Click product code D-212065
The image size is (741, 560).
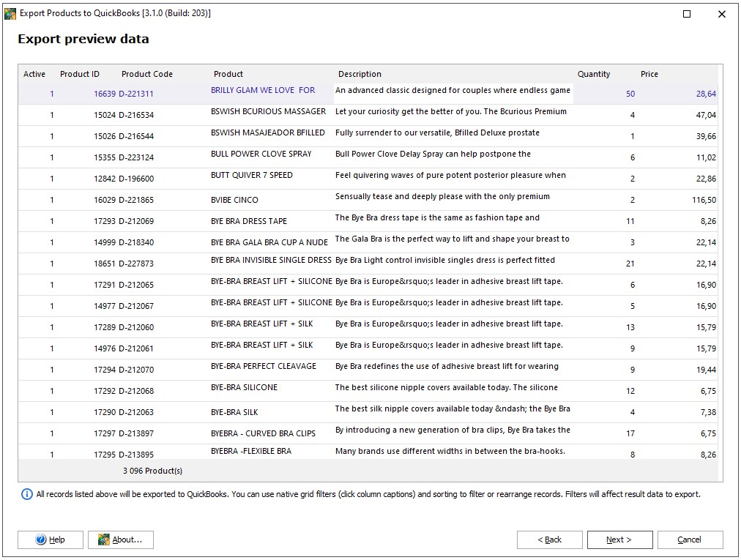coord(136,285)
